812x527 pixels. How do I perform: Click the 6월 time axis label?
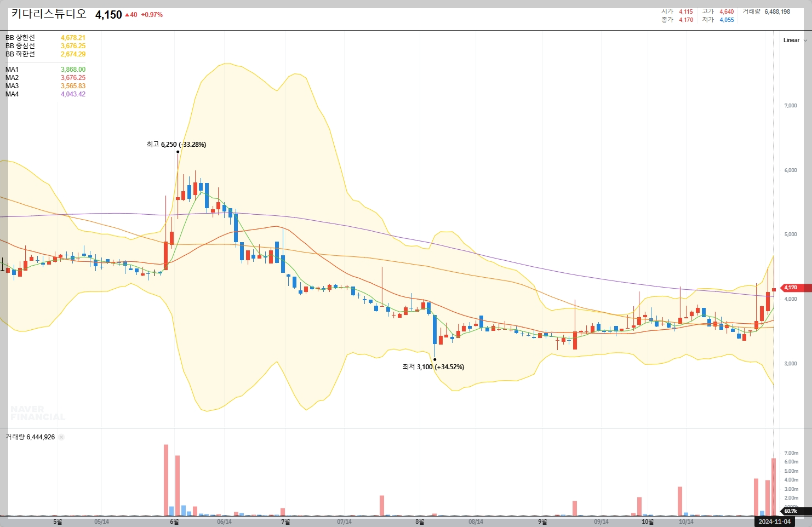174,522
